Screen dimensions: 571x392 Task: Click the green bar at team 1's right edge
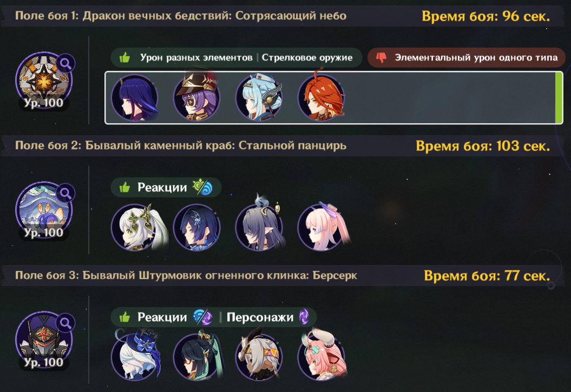point(559,98)
